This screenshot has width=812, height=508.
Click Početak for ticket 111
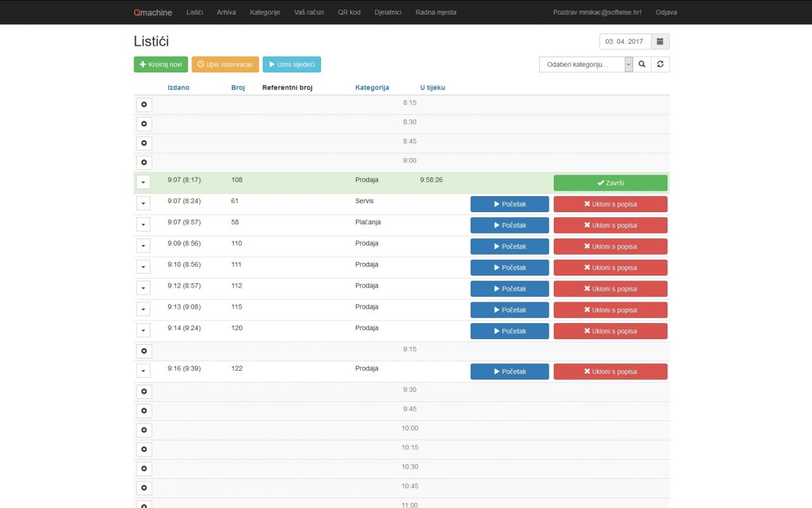[509, 267]
